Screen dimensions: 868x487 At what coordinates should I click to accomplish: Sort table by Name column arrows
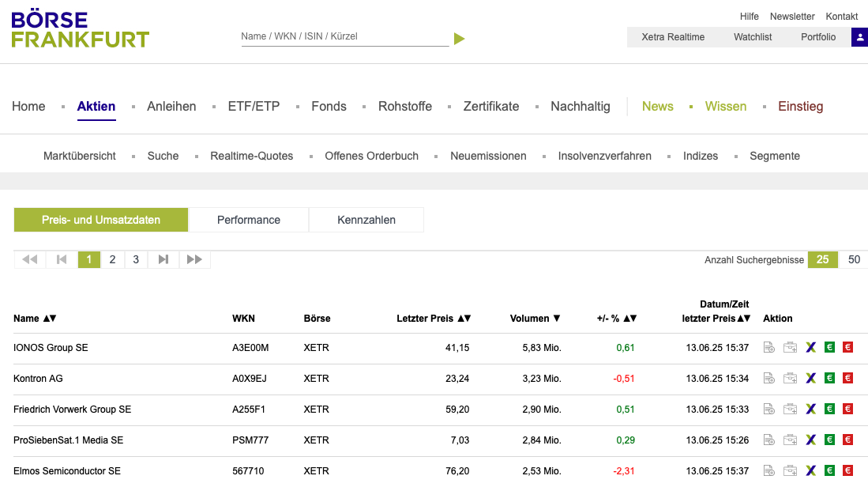pos(50,318)
